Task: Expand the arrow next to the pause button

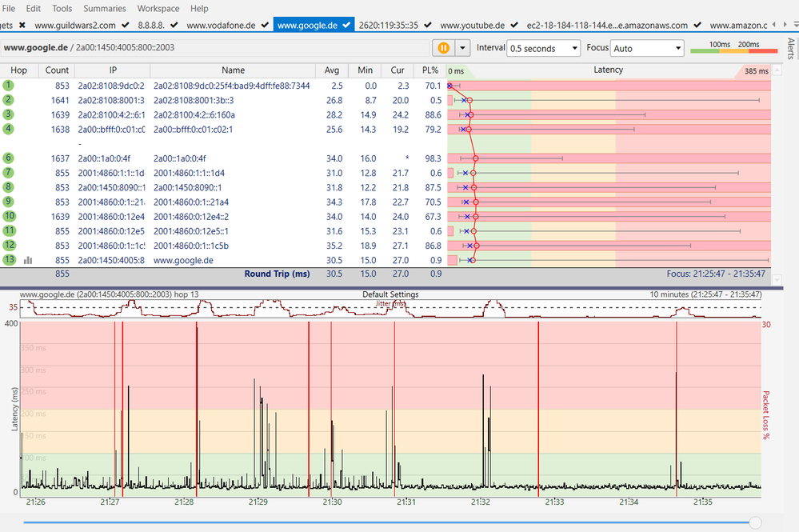Action: coord(461,48)
